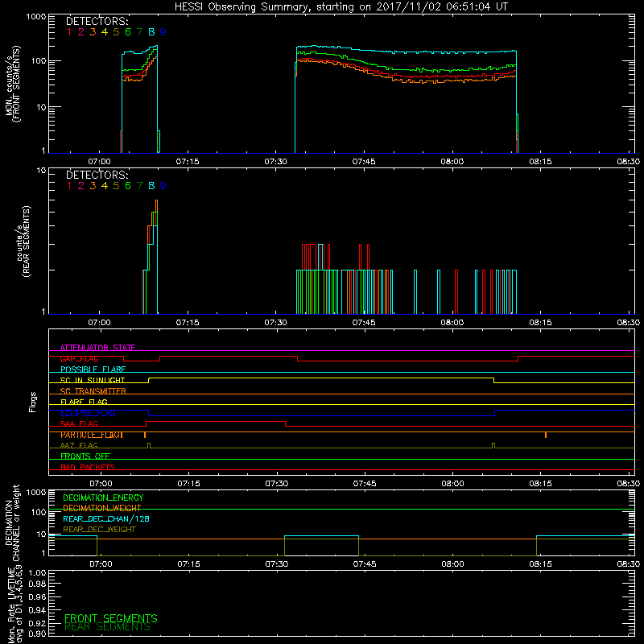Click the orange particle flag tick near 07:07
Viewport: 644px width, 644px height.
[x=145, y=435]
